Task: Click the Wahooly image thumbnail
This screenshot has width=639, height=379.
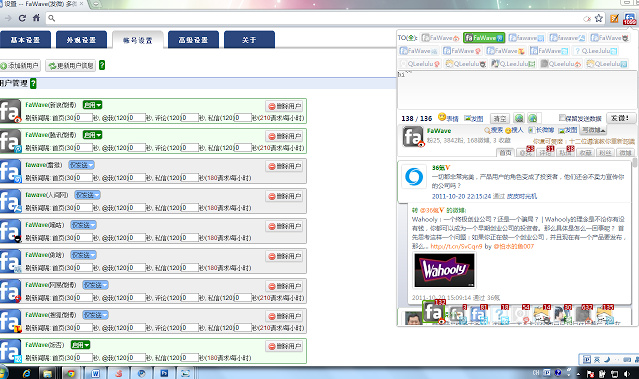Action: tap(444, 270)
